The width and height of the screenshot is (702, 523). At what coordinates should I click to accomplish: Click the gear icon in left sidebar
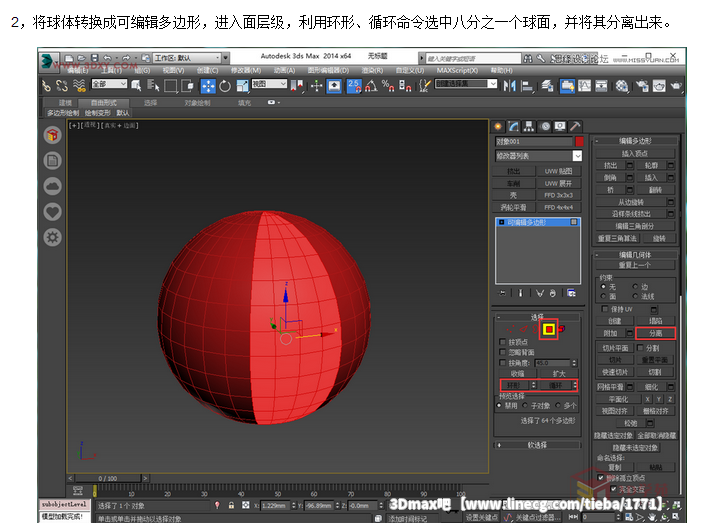tap(52, 237)
